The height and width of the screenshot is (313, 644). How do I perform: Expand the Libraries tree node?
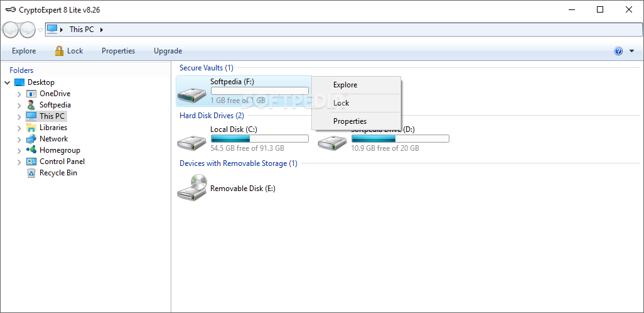[x=19, y=128]
